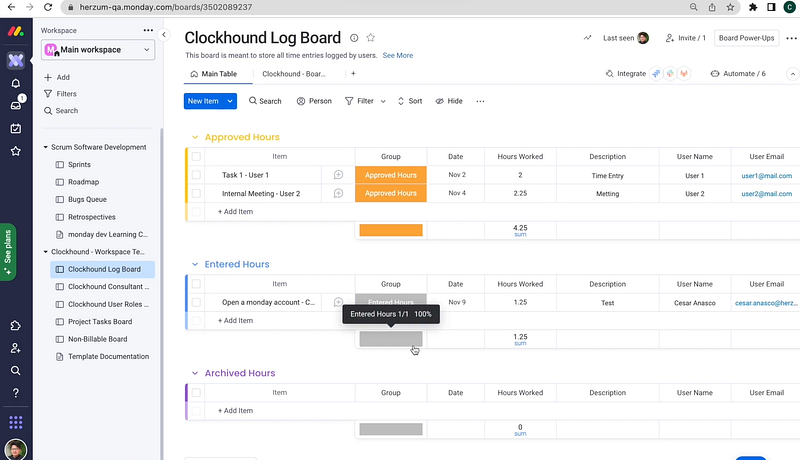Open the inbox icon with badge
The image size is (800, 460).
[x=16, y=105]
